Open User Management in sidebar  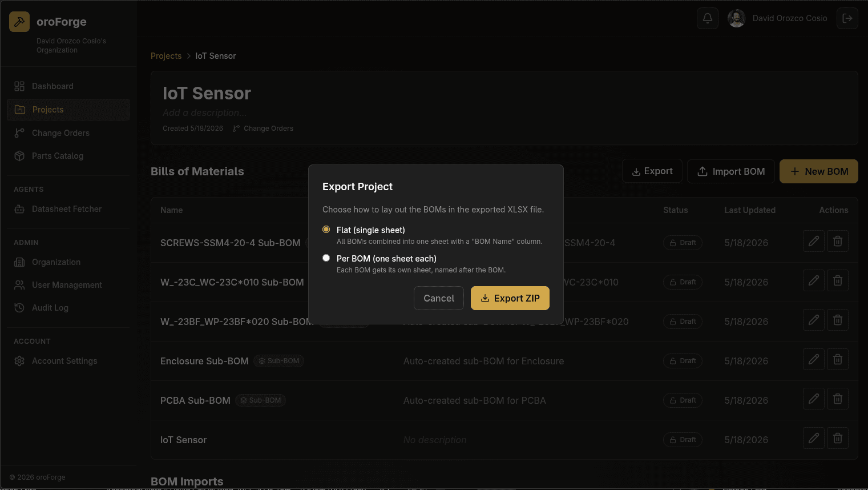click(68, 285)
